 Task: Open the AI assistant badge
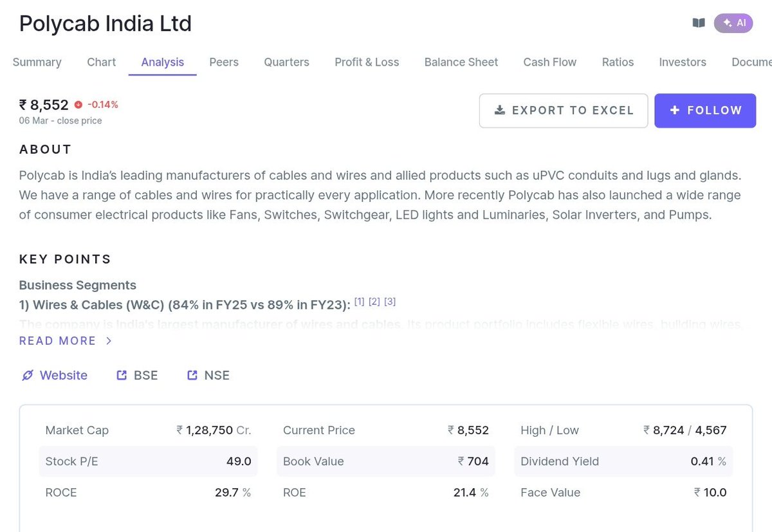coord(733,23)
